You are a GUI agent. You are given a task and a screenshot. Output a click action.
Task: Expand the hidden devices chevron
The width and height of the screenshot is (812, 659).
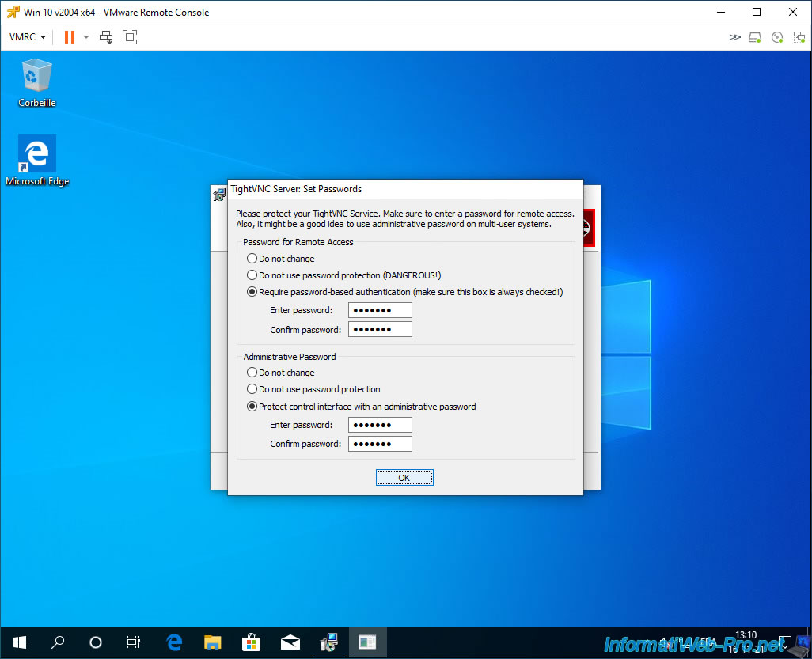coord(734,37)
